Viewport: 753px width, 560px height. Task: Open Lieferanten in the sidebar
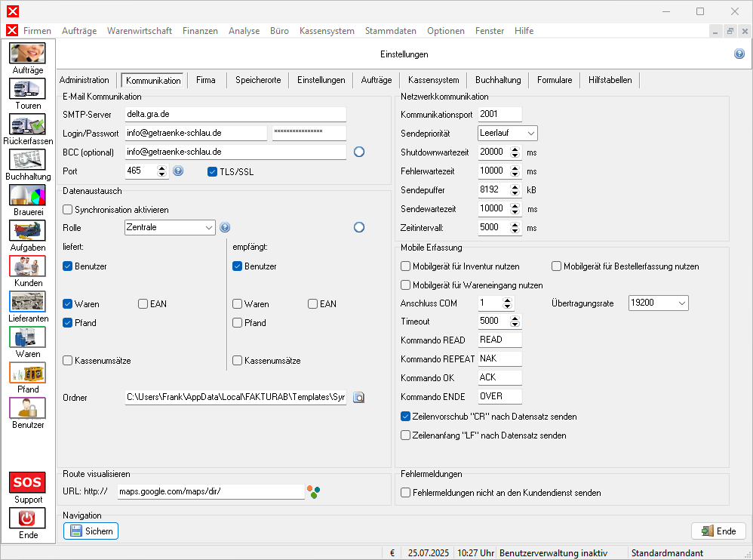(x=27, y=302)
